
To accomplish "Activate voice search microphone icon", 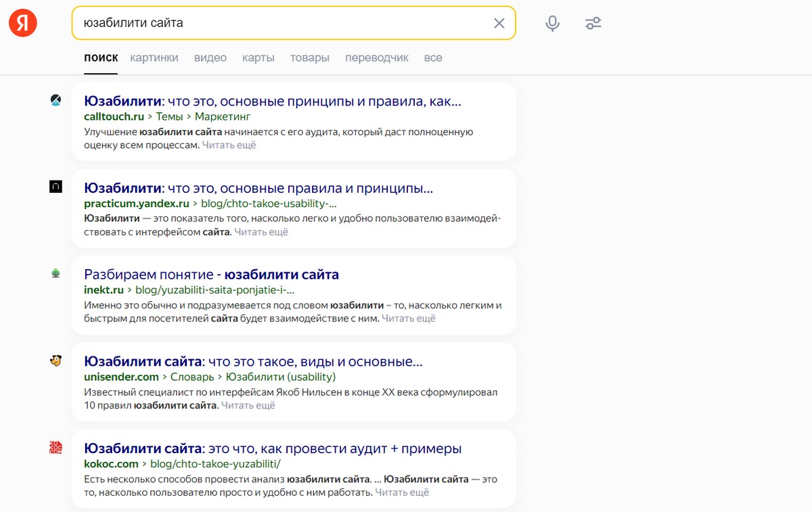I will point(553,23).
